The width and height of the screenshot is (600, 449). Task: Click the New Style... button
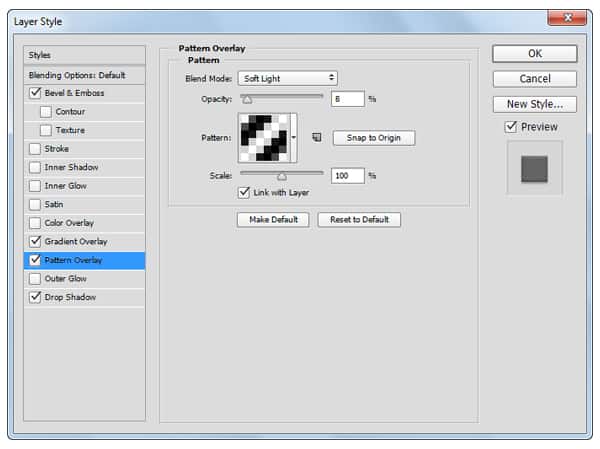tap(534, 104)
